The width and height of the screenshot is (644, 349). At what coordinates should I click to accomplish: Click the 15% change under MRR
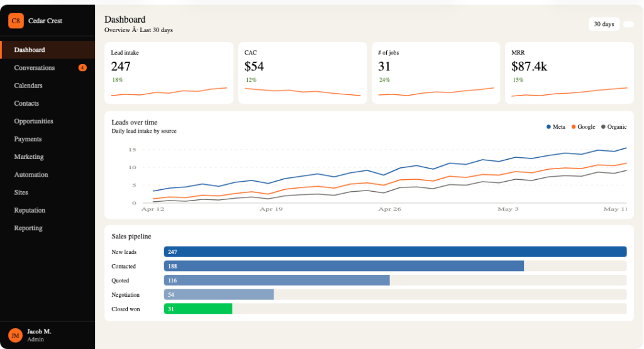click(x=518, y=80)
